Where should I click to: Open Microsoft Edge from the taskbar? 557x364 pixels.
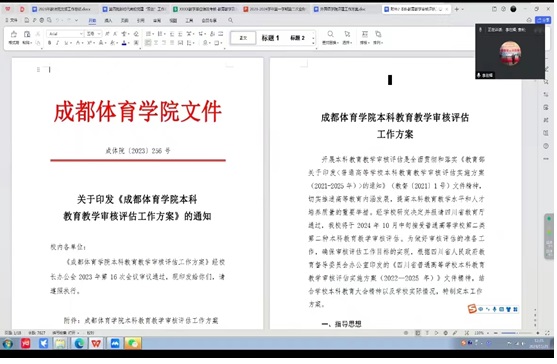[79, 343]
